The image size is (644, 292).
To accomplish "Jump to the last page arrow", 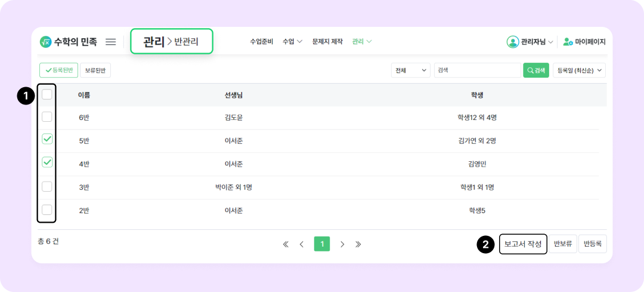I will (x=358, y=244).
